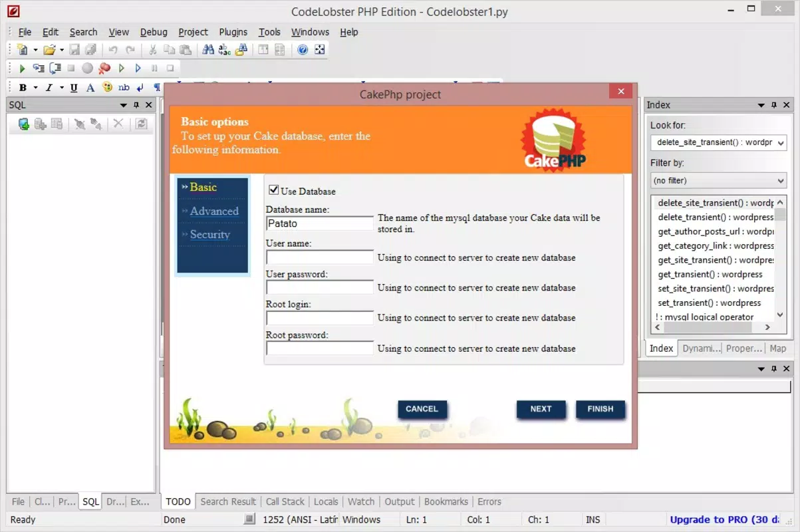Select the Map tab in Index panel
This screenshot has width=800, height=532.
click(x=777, y=348)
